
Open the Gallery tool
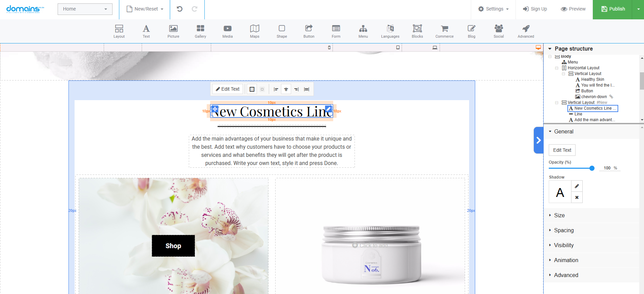click(200, 31)
